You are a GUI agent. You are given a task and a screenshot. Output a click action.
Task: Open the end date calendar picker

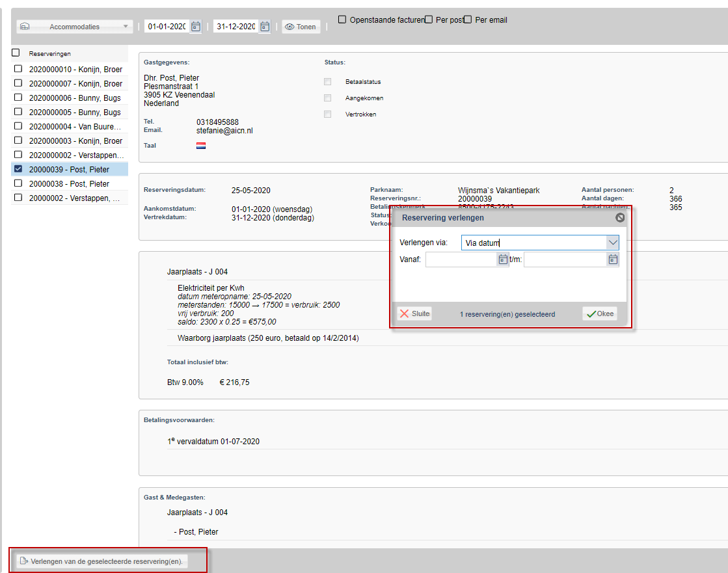pyautogui.click(x=265, y=27)
